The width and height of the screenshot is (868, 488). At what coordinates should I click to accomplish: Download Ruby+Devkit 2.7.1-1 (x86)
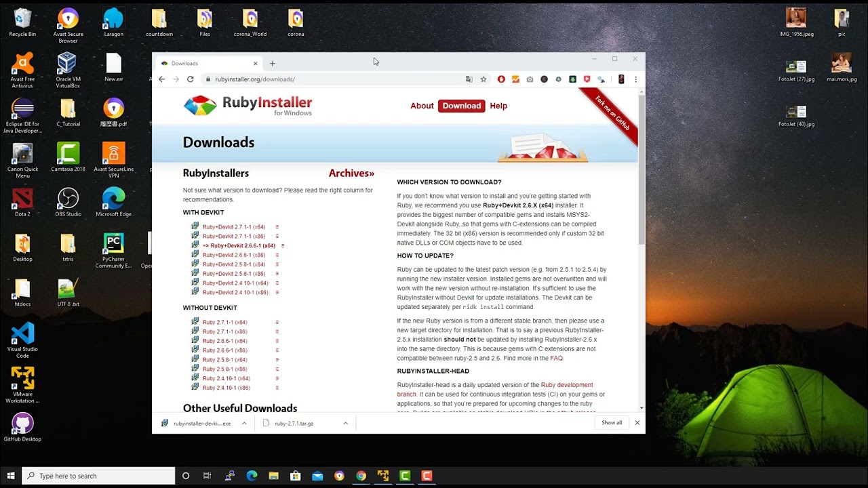coord(233,237)
